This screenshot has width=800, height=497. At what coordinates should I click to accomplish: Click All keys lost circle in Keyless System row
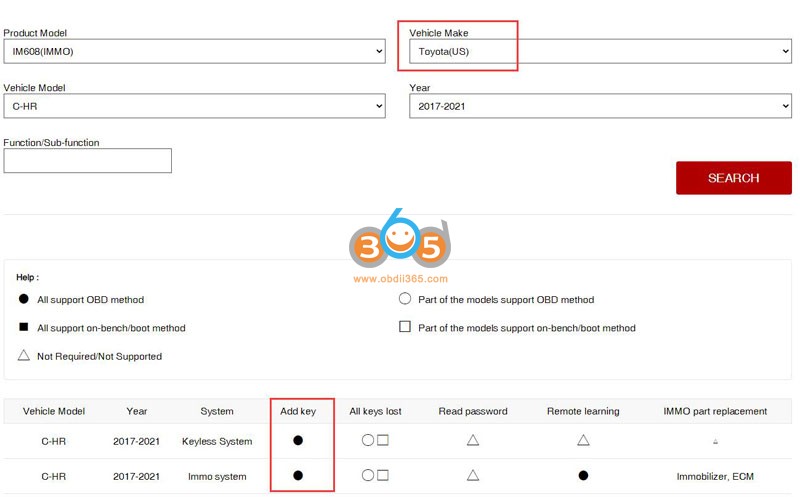click(368, 440)
